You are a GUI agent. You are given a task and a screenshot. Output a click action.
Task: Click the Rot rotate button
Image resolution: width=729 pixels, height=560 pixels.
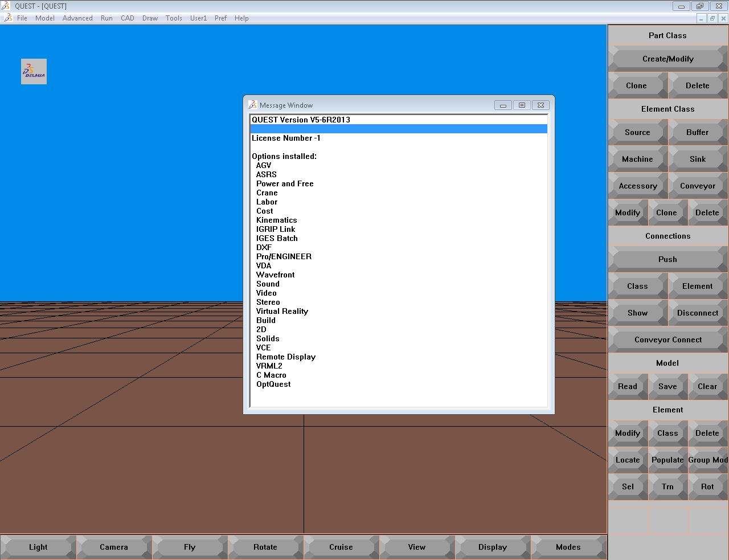pyautogui.click(x=707, y=487)
